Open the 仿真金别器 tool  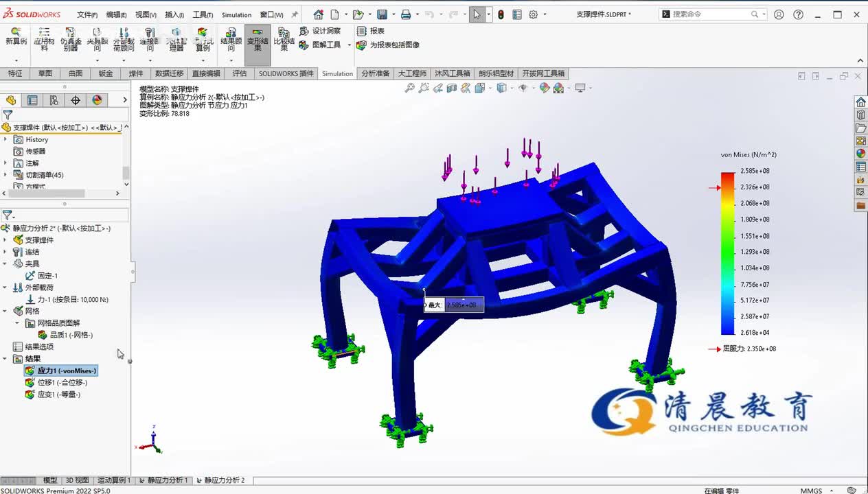tap(71, 40)
